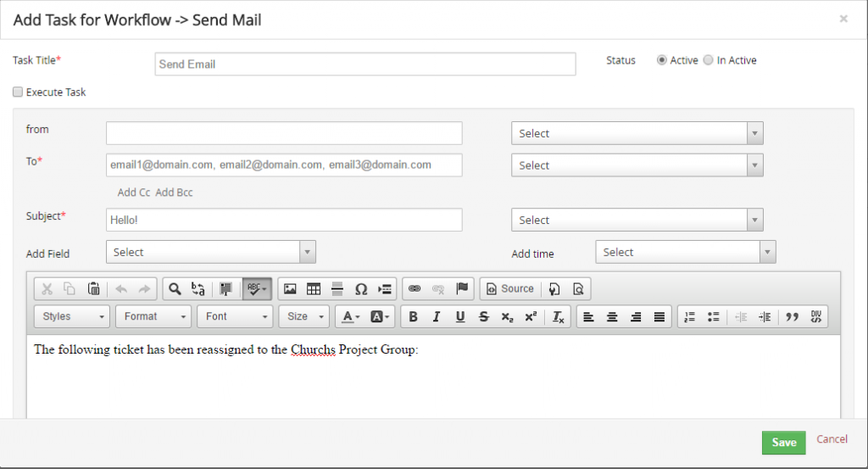The image size is (868, 469).
Task: Insert a horizontal line
Action: point(337,289)
